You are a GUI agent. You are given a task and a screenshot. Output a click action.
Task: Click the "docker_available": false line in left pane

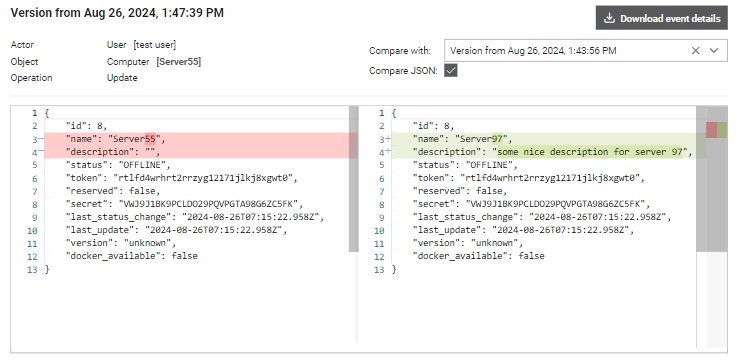click(132, 256)
